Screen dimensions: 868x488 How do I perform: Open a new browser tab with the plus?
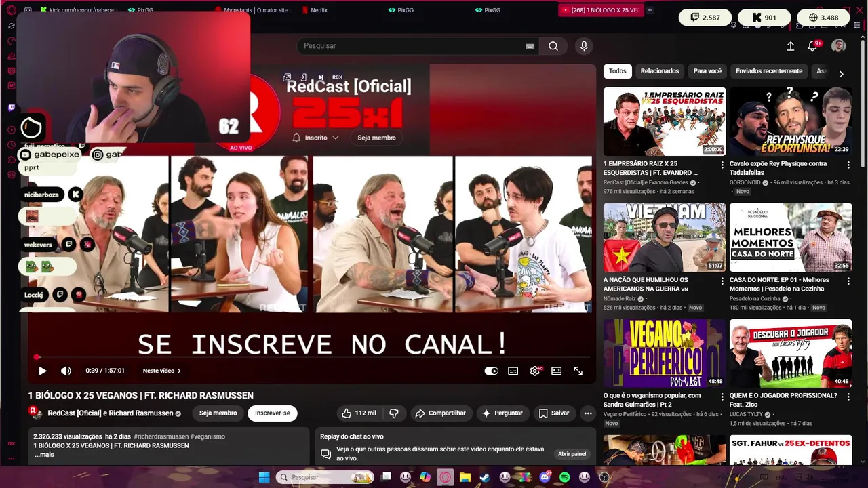[x=650, y=10]
